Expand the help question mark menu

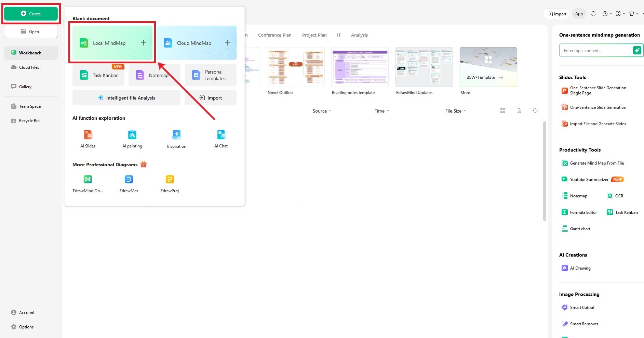click(x=607, y=14)
